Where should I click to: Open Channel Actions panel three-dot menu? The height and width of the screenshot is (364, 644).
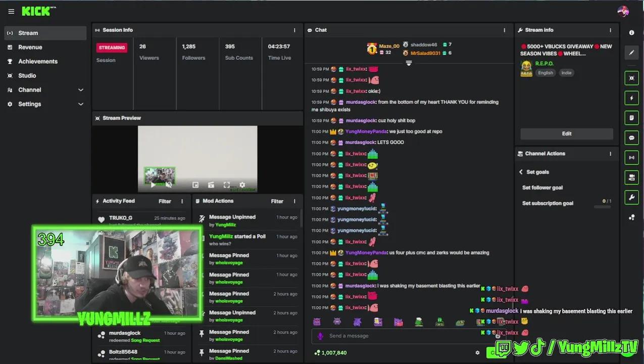pos(610,154)
